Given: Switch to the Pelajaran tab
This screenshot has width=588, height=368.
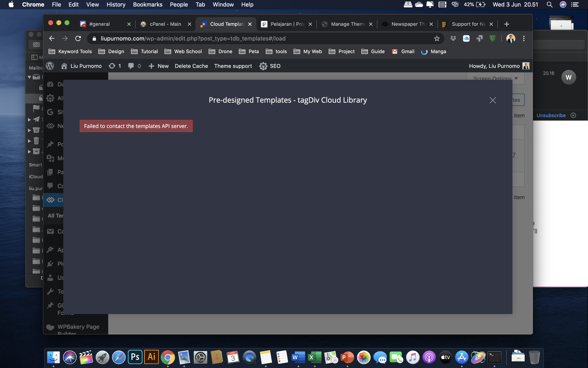Looking at the screenshot, I should (x=286, y=24).
